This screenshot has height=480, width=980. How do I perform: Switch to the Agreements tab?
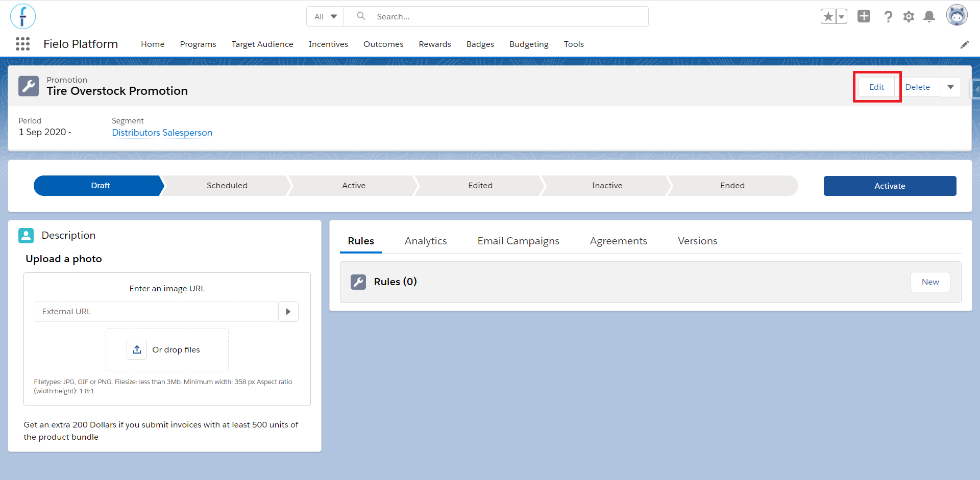[x=618, y=241]
